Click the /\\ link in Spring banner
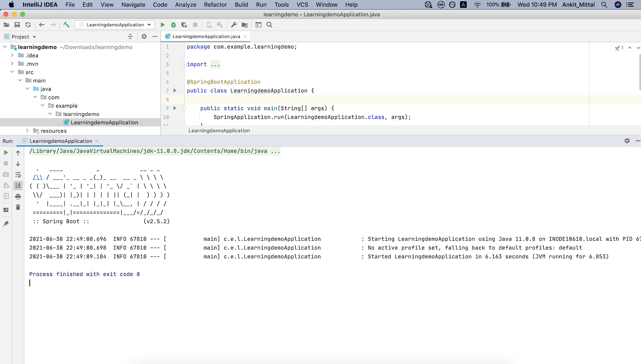Viewport: 641px width, 364px height. click(38, 177)
